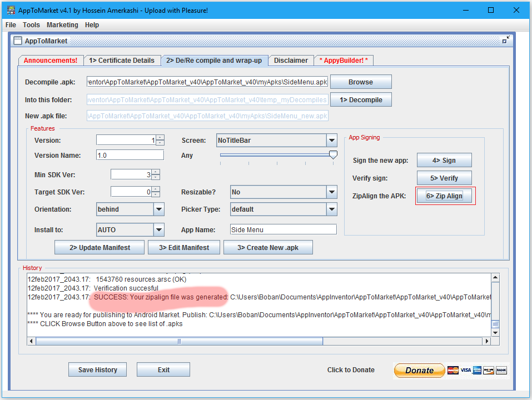Click the 6> Zip Align button

tap(444, 196)
